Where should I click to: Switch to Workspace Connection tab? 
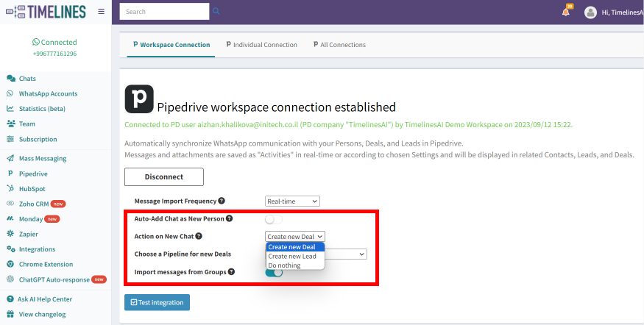171,45
